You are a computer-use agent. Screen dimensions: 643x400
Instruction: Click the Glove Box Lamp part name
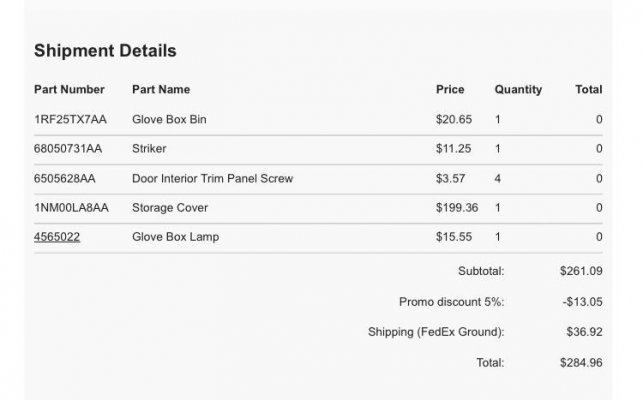176,237
